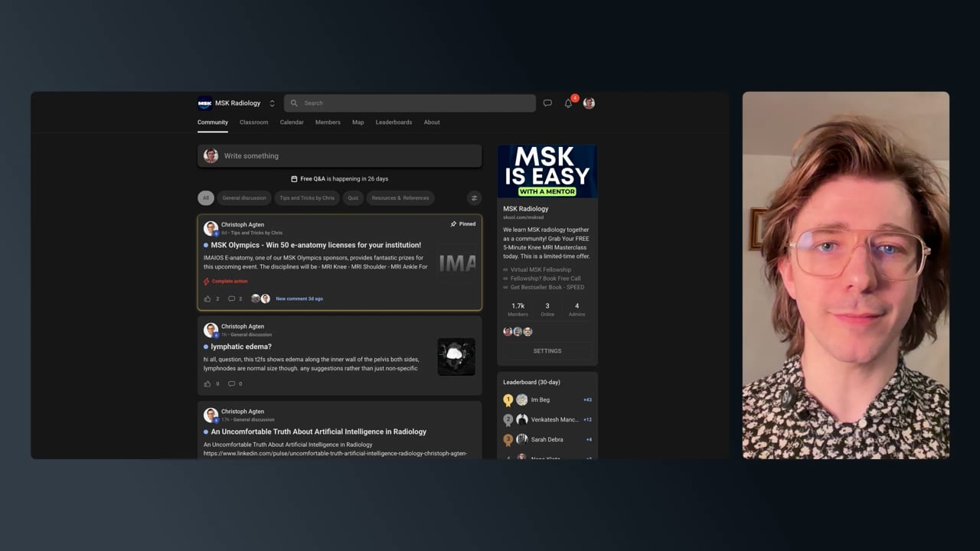Select the Quiz filter chip

coord(353,198)
